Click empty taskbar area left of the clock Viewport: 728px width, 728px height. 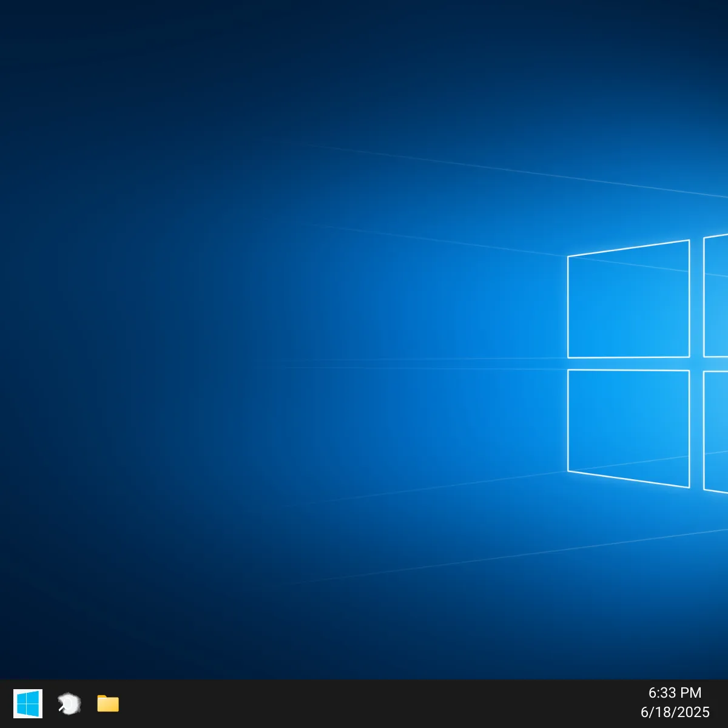(546, 704)
